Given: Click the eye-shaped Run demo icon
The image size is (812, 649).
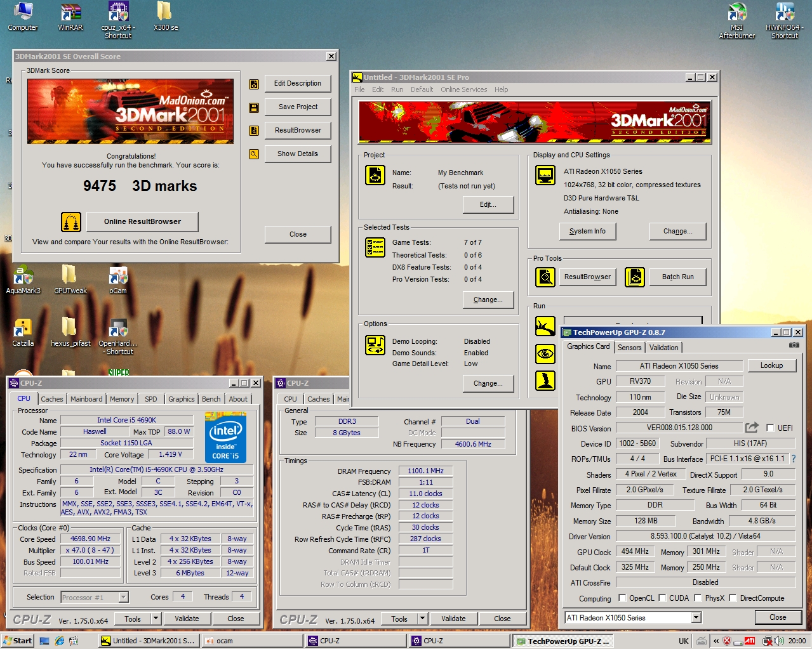Looking at the screenshot, I should click(545, 353).
